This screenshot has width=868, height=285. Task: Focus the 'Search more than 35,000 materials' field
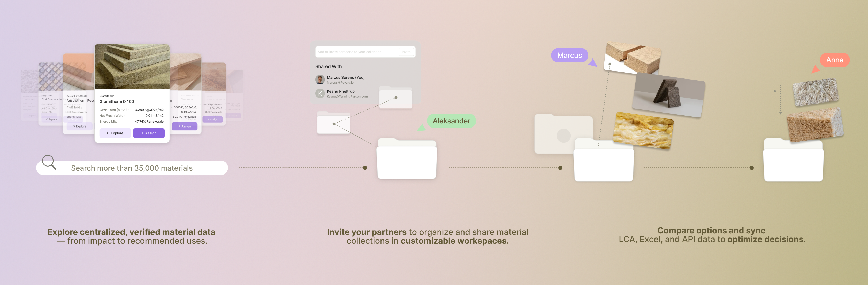click(x=132, y=168)
